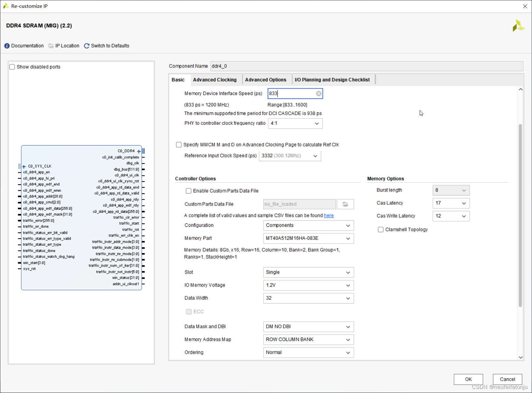Click the Xilinx logo at top right

518,26
